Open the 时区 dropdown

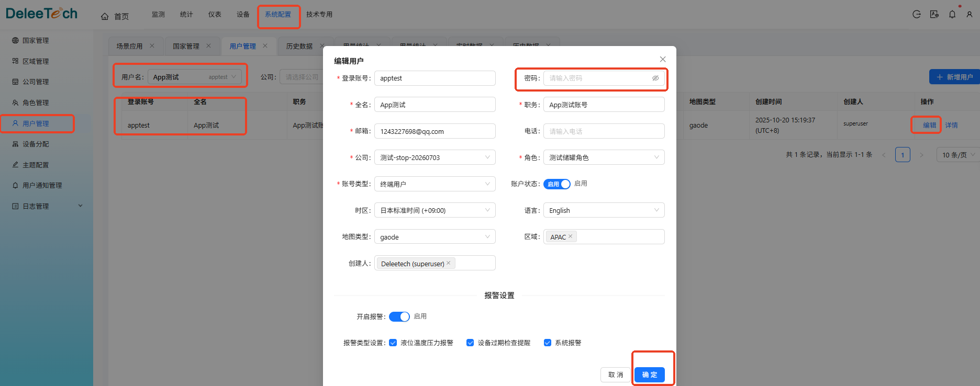(x=435, y=210)
